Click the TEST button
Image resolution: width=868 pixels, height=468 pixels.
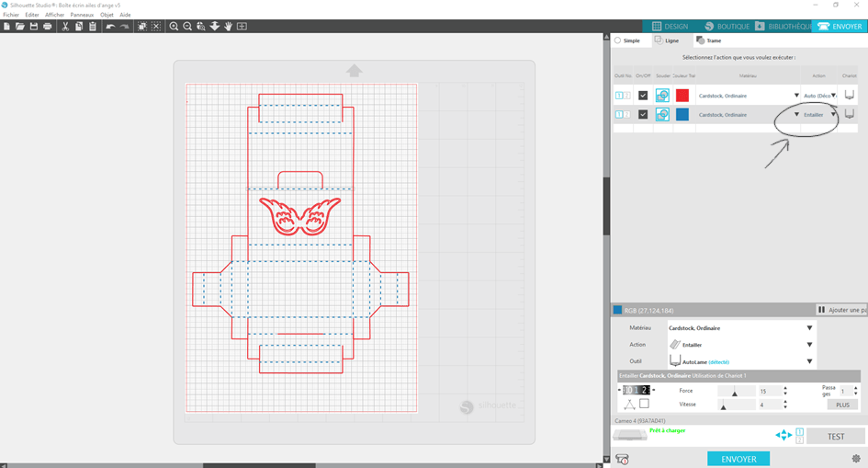pyautogui.click(x=837, y=437)
